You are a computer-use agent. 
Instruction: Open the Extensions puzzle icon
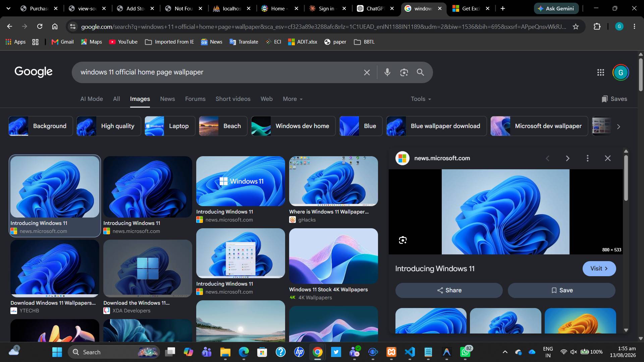point(597,26)
